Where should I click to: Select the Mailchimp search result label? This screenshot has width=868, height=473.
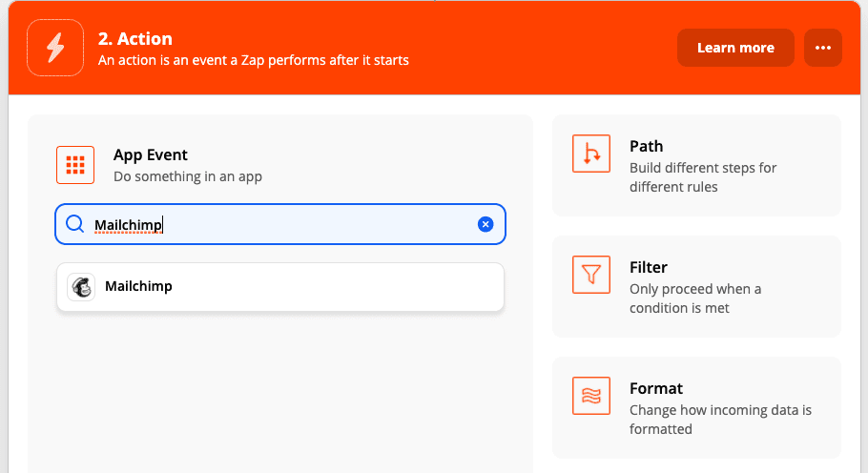(138, 286)
